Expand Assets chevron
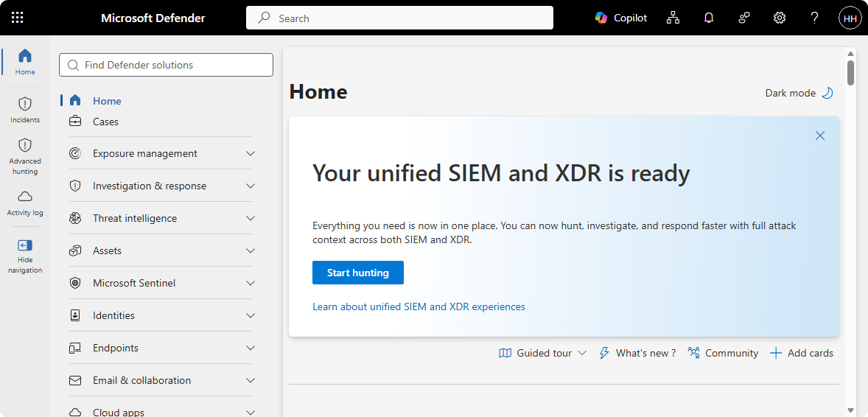 pyautogui.click(x=251, y=251)
